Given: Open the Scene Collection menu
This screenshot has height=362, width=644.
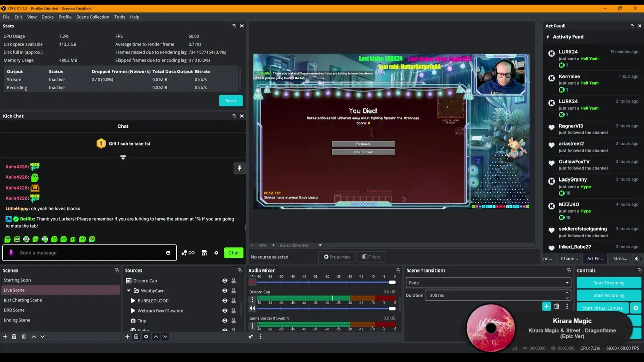Looking at the screenshot, I should (x=93, y=17).
